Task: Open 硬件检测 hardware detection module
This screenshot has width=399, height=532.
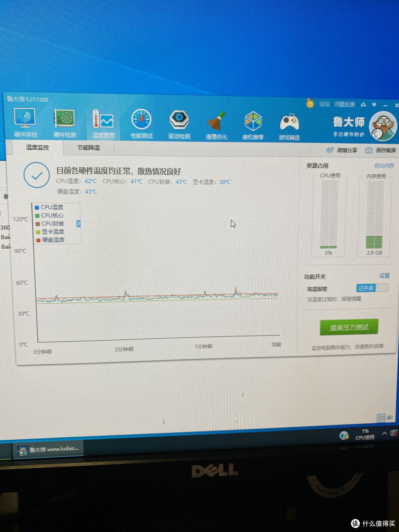Action: 65,123
